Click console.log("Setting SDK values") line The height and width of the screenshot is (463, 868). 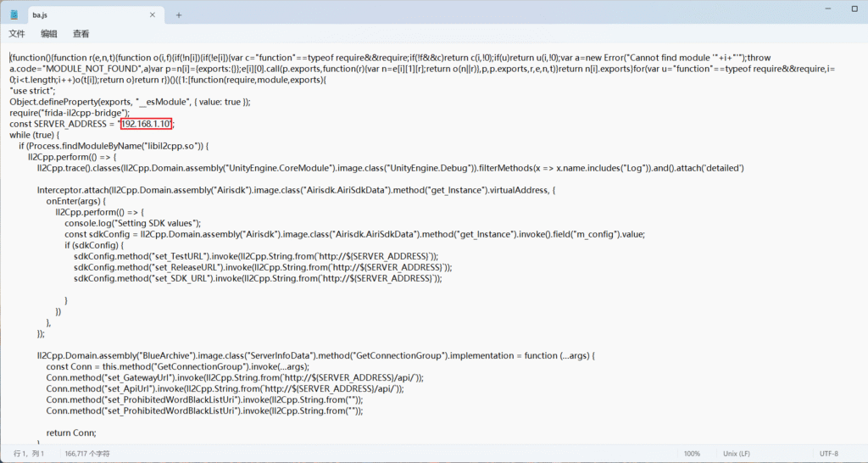point(133,223)
